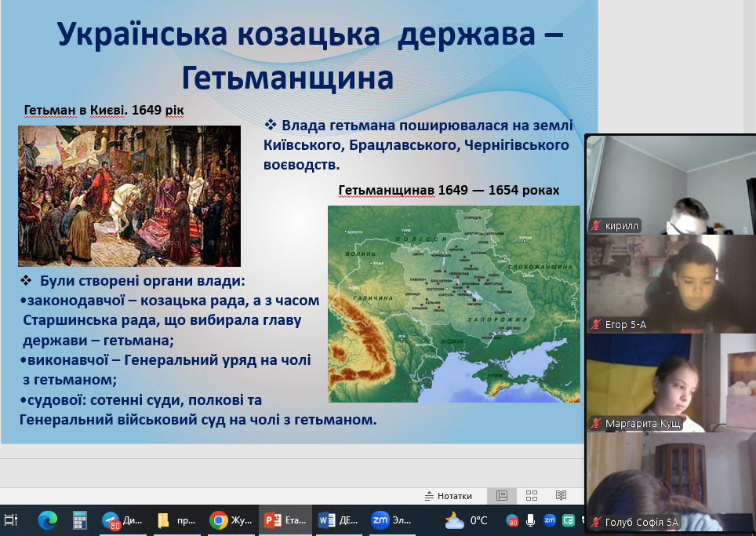The image size is (756, 536).
Task: Click the text Влада гетьмана поширювалася на землі
Action: click(x=427, y=126)
